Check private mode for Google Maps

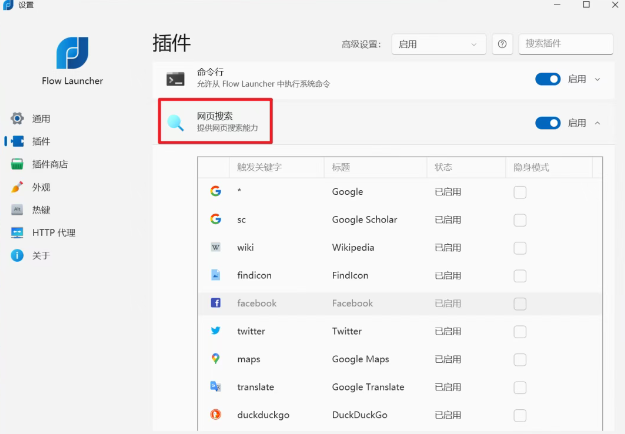pos(520,359)
